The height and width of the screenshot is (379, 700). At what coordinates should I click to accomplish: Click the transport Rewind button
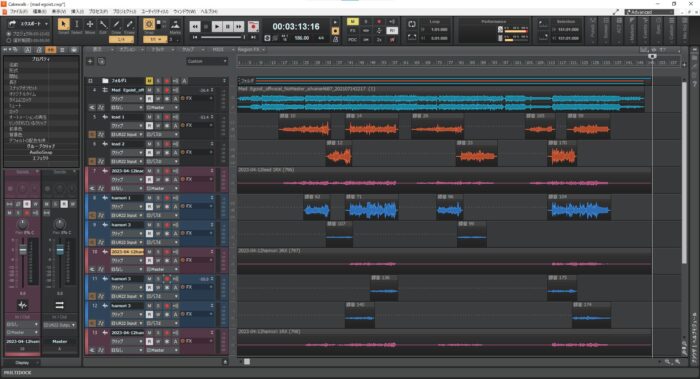coord(195,27)
